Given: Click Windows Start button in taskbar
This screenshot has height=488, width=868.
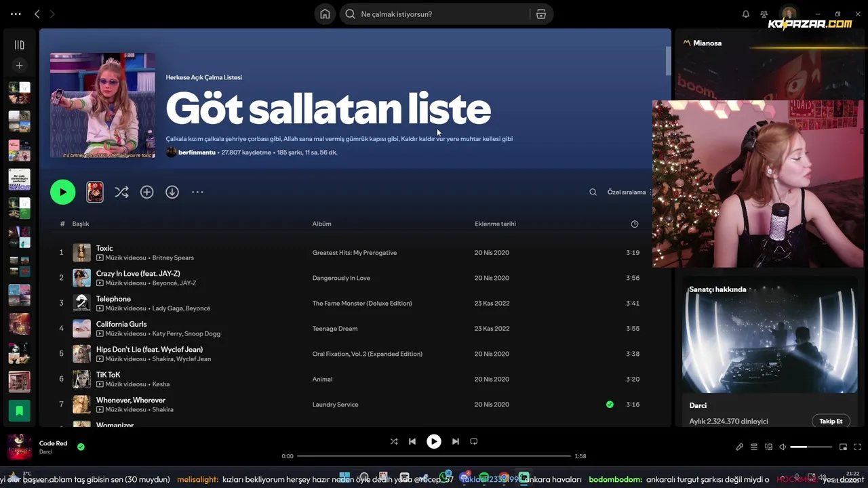Looking at the screenshot, I should [x=344, y=478].
